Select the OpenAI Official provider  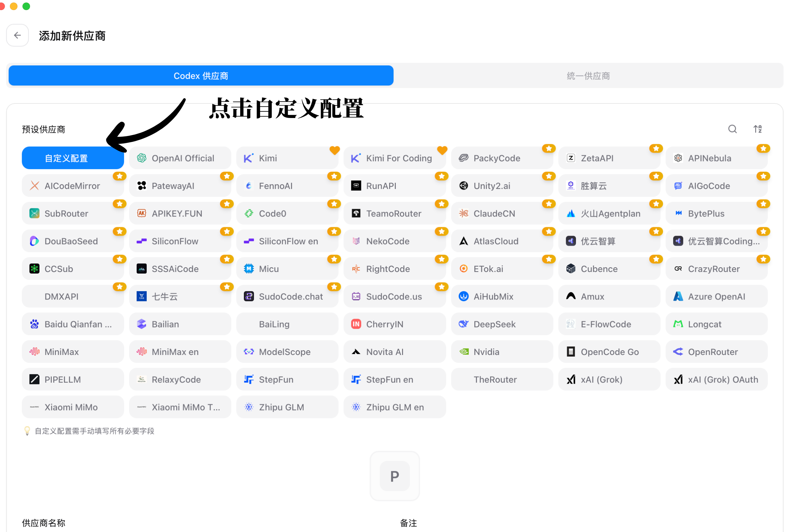pyautogui.click(x=180, y=158)
